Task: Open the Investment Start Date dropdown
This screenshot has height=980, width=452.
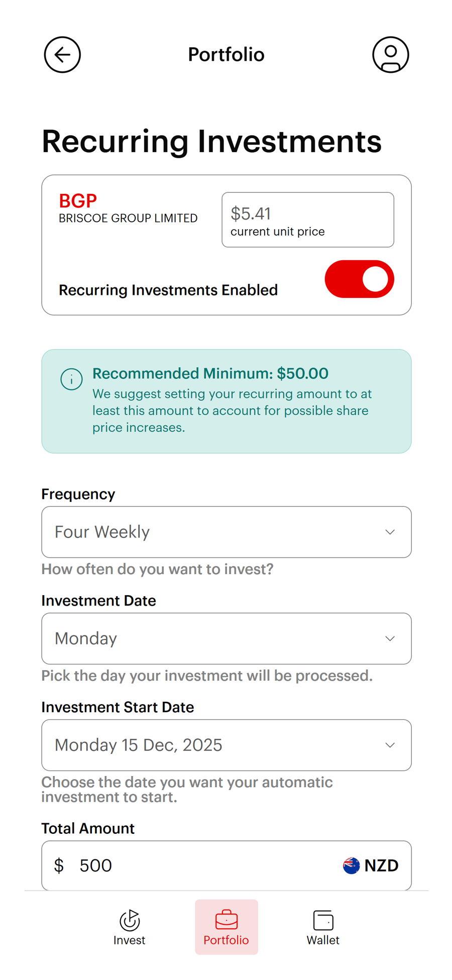Action: tap(226, 745)
